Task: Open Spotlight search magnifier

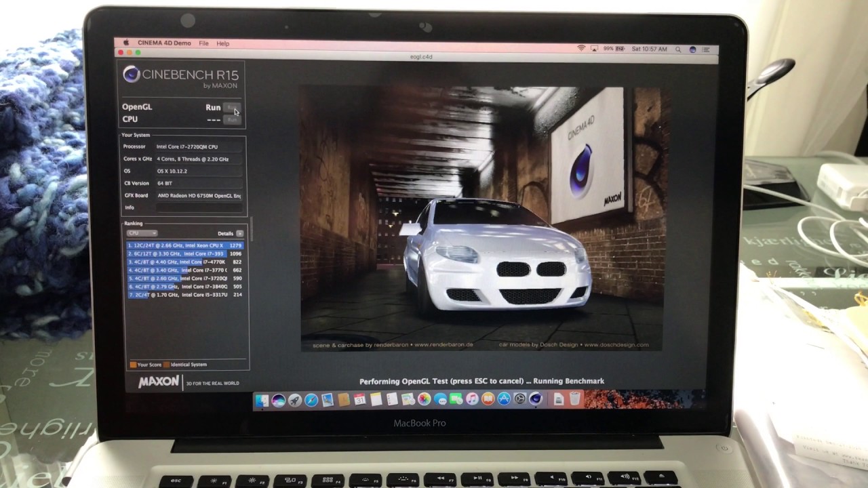Action: click(679, 49)
